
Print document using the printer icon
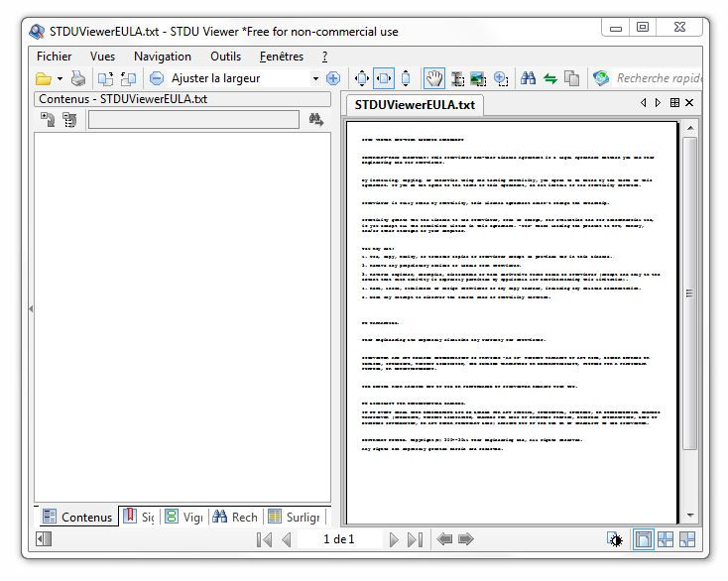[78, 78]
